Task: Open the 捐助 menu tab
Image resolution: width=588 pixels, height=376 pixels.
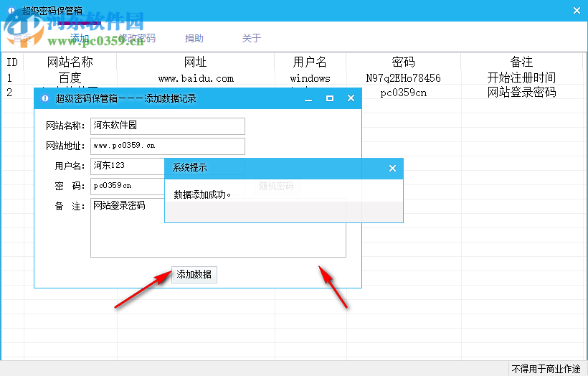Action: click(194, 38)
